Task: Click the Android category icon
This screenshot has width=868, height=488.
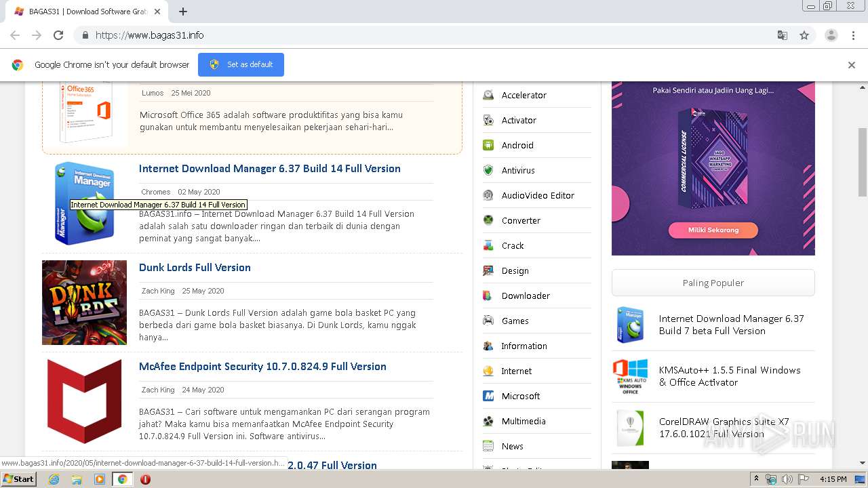Action: click(488, 146)
